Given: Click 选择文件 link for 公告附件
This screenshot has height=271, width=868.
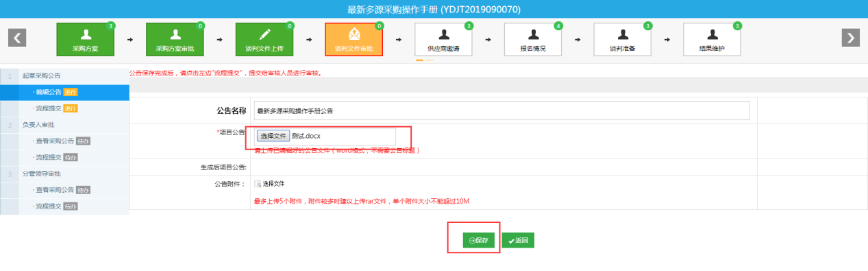Looking at the screenshot, I should (x=273, y=184).
